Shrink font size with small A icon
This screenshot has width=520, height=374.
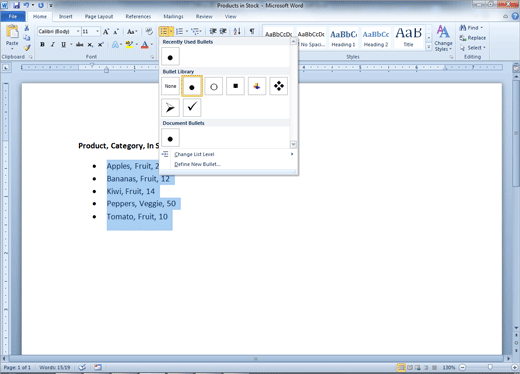pos(116,32)
